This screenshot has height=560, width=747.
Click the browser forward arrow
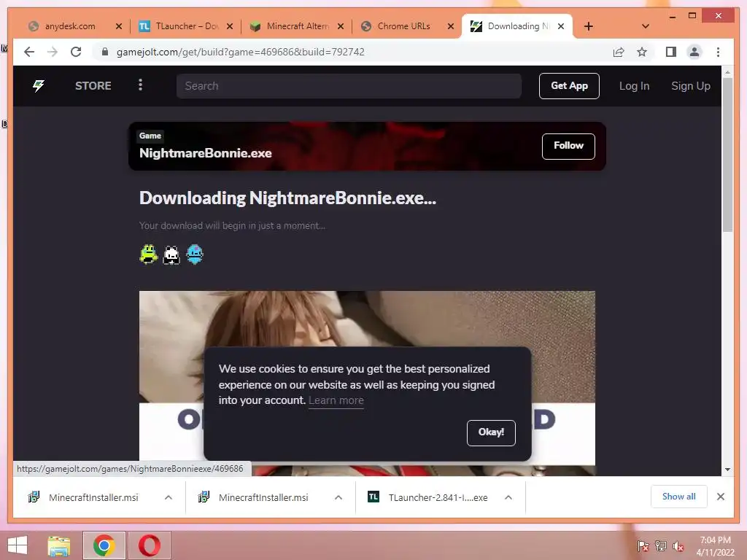click(53, 52)
